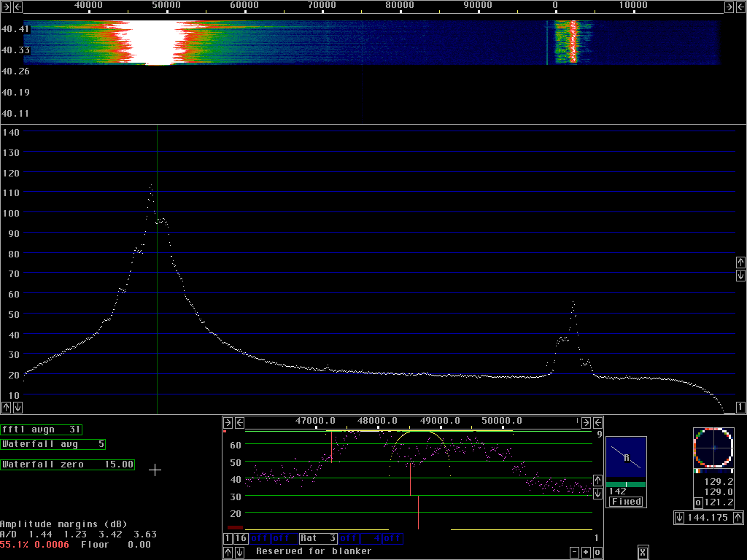The width and height of the screenshot is (747, 560).
Task: Click up-arrow right of 144.175
Action: click(x=738, y=517)
